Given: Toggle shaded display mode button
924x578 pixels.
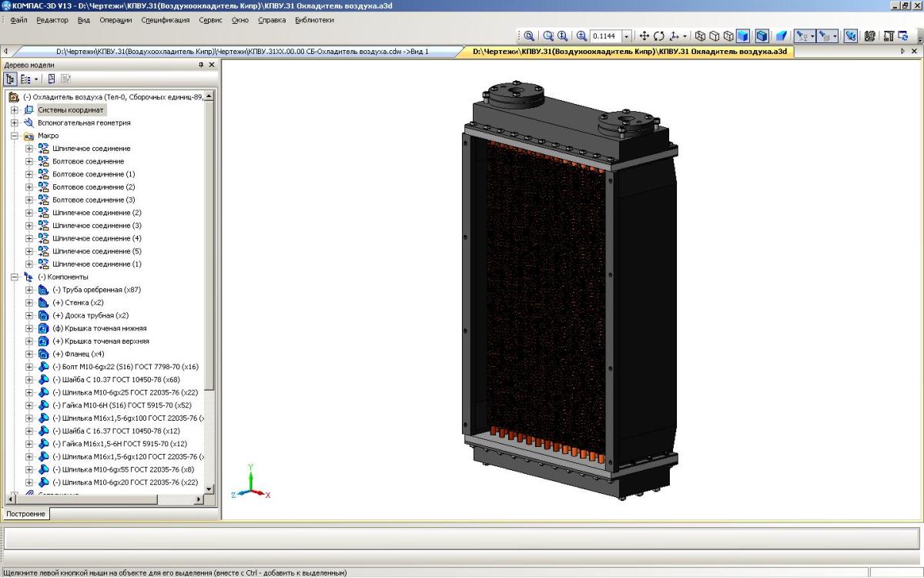Looking at the screenshot, I should (x=742, y=36).
